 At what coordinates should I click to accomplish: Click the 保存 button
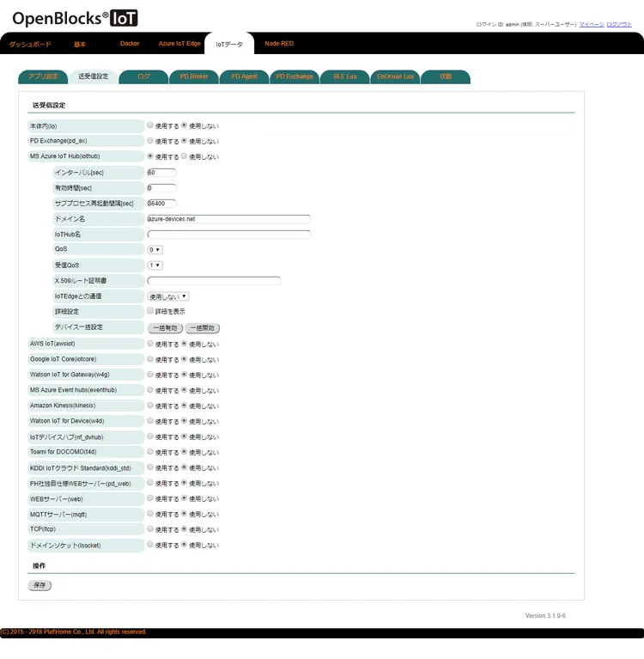[39, 585]
